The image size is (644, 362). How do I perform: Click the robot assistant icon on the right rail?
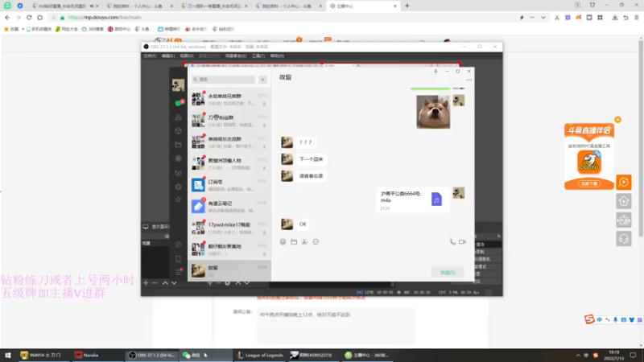(624, 220)
